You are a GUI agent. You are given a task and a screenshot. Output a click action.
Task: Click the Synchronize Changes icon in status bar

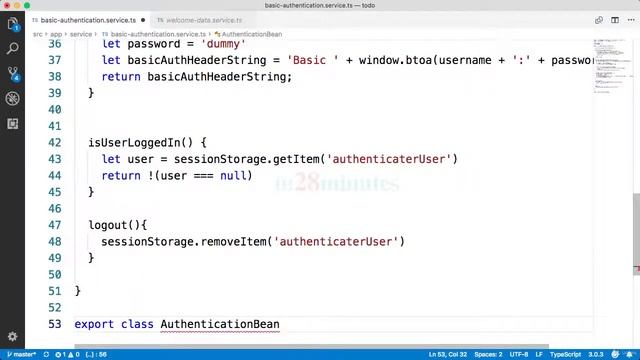[46, 354]
